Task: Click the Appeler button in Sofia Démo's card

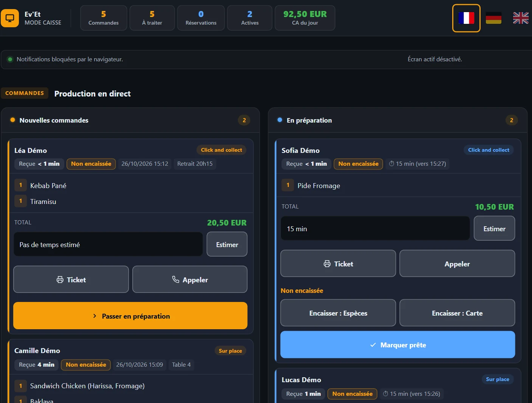Action: click(x=457, y=263)
